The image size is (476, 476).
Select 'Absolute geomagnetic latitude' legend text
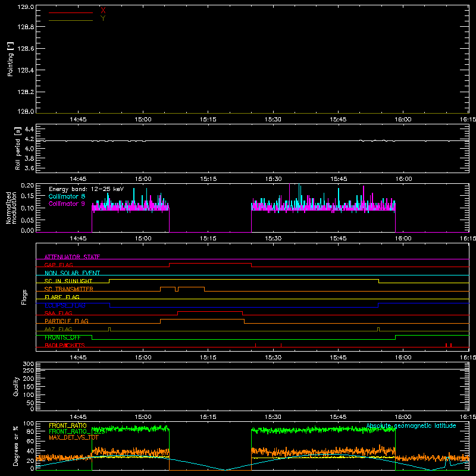[411, 425]
